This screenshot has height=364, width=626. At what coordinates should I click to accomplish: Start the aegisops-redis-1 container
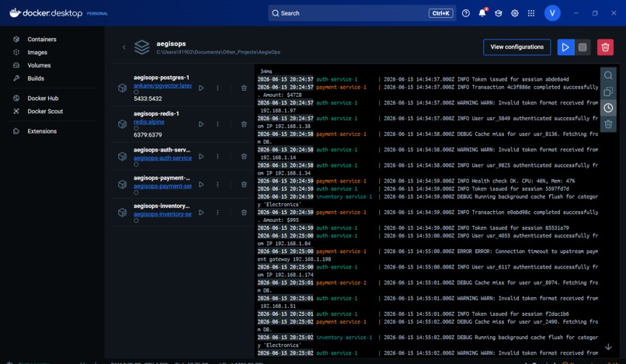pyautogui.click(x=201, y=124)
